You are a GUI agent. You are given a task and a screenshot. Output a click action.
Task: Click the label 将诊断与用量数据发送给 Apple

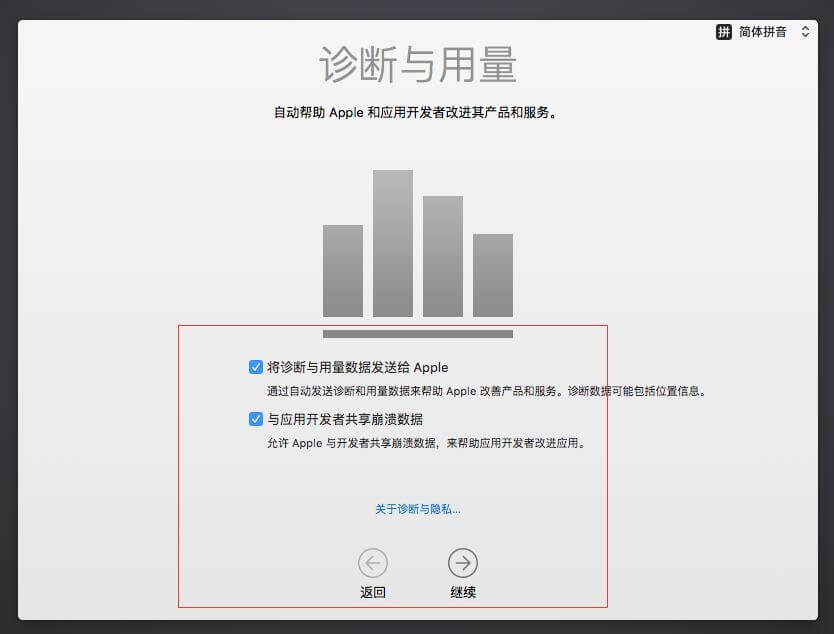(357, 367)
